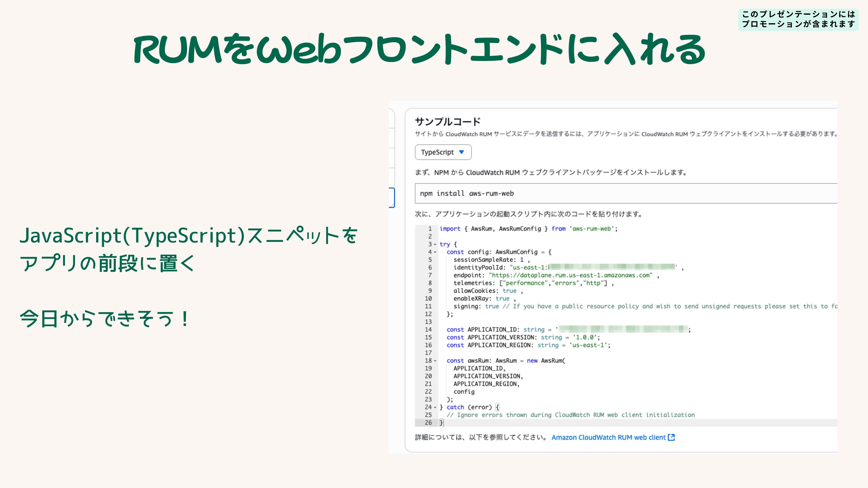Click the config argument on line 22

(x=464, y=392)
